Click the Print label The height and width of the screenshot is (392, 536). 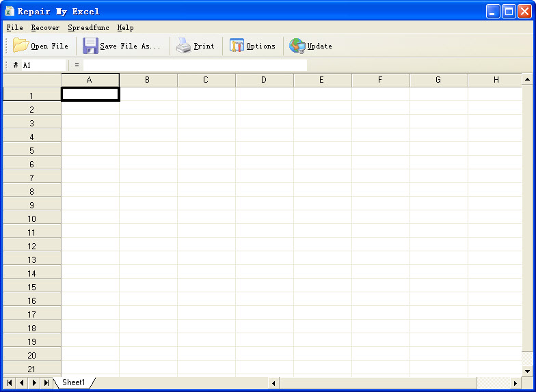click(204, 46)
